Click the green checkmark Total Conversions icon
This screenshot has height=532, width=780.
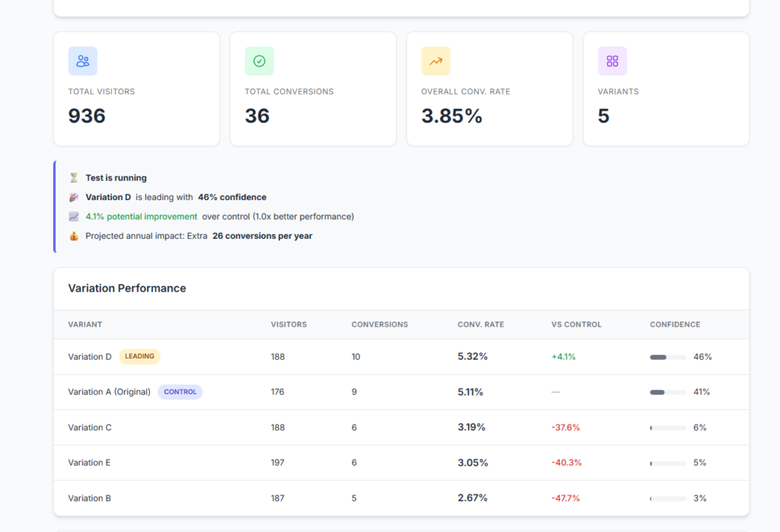click(259, 61)
